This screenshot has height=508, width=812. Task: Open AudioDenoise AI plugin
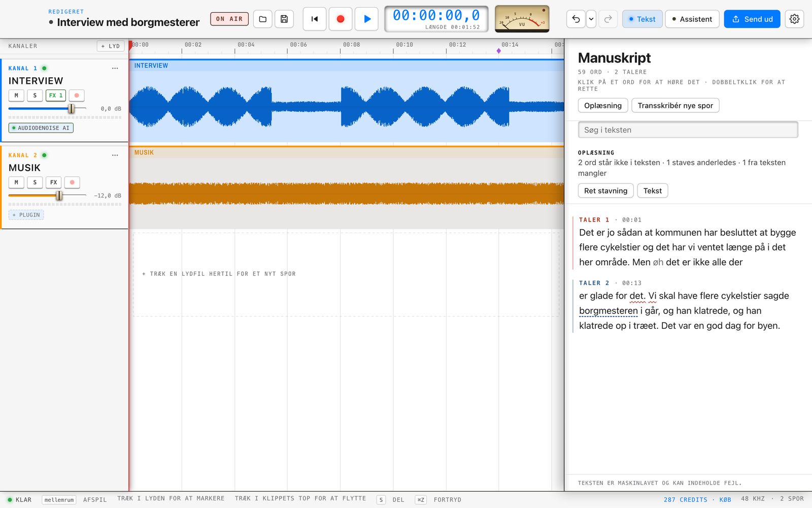click(x=41, y=128)
